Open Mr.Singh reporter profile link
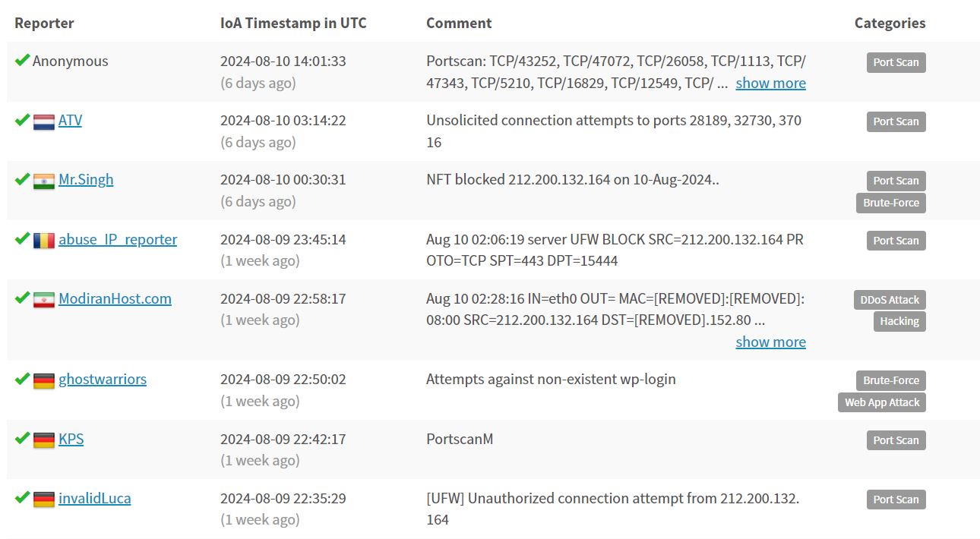The width and height of the screenshot is (980, 539). coord(86,179)
